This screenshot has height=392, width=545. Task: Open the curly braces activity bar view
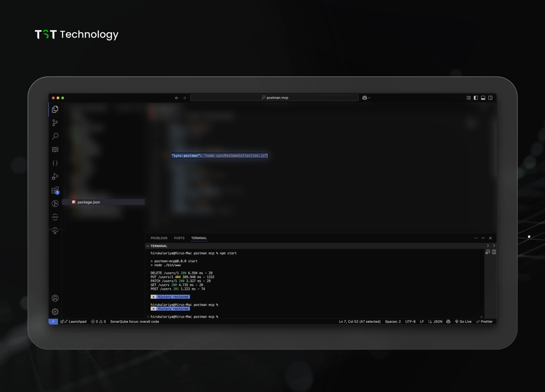[x=55, y=163]
